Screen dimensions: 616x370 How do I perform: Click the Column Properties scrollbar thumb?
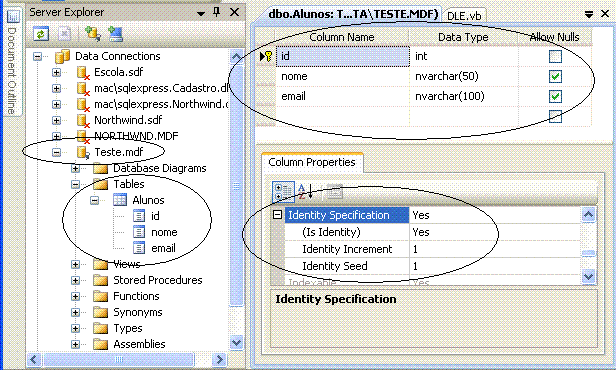588,253
